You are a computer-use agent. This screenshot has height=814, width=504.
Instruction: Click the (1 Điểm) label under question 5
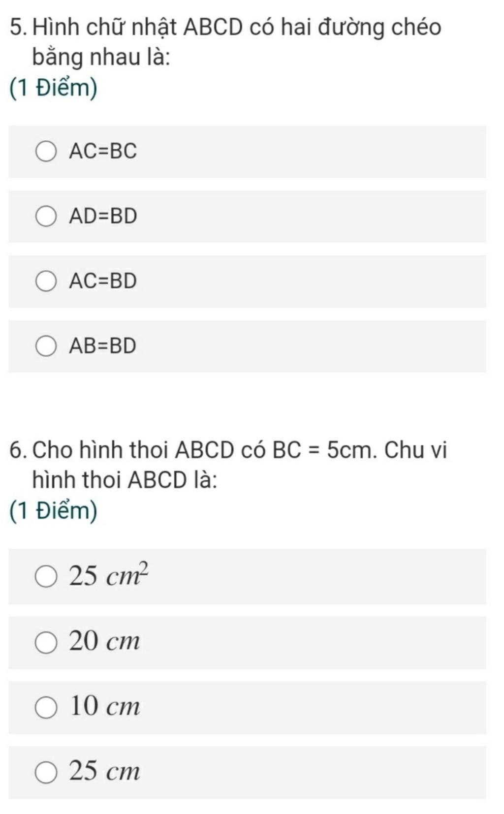pos(53,89)
